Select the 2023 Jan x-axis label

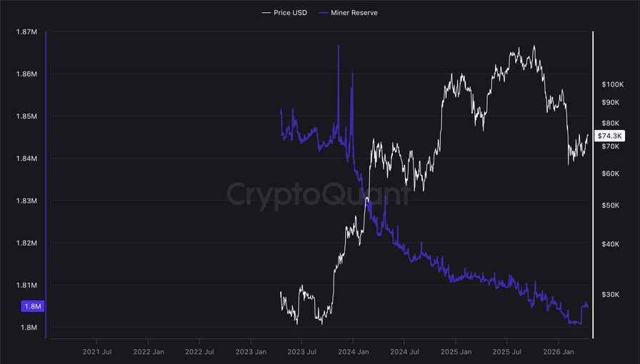251,352
